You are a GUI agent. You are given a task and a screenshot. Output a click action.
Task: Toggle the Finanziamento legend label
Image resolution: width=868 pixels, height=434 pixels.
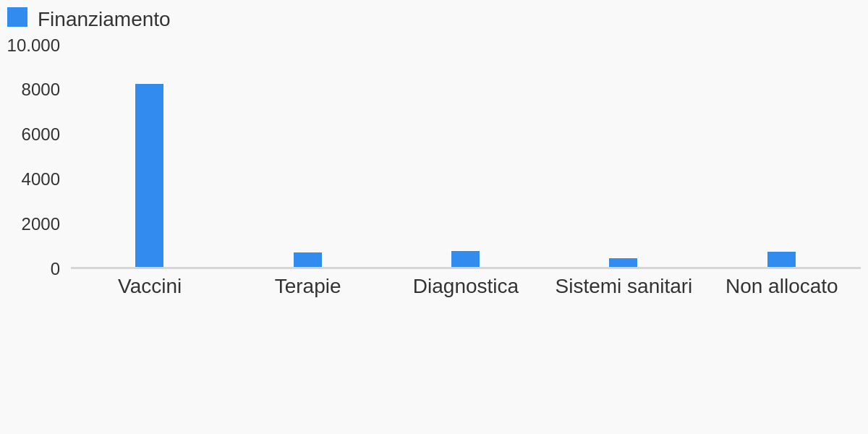103,20
